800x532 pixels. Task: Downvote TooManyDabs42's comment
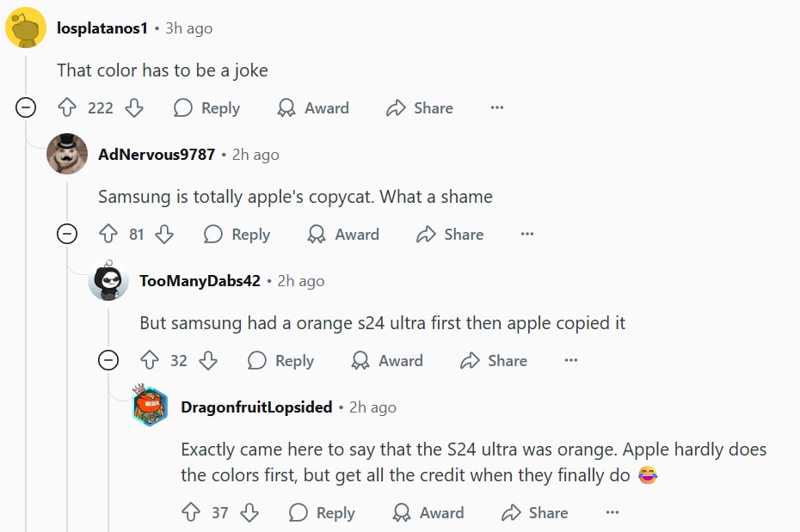[x=207, y=361]
